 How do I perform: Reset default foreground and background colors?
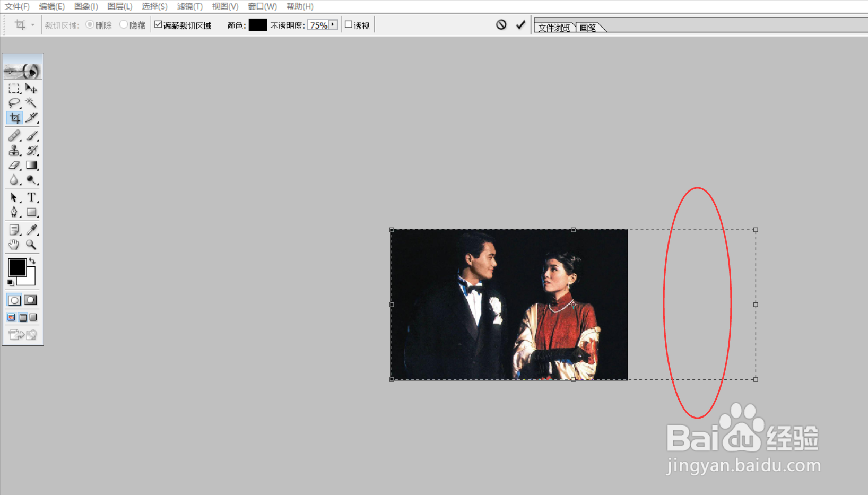click(11, 283)
